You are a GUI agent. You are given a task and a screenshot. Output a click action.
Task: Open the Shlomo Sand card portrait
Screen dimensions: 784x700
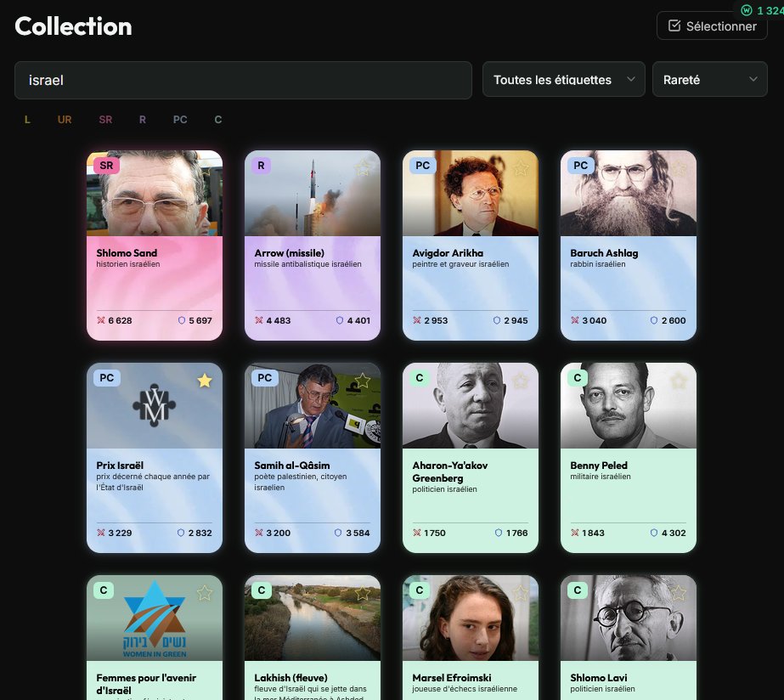click(x=155, y=194)
